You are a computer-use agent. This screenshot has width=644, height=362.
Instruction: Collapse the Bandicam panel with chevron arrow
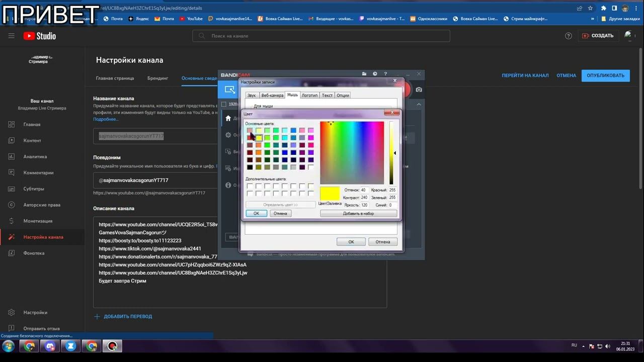(x=419, y=105)
